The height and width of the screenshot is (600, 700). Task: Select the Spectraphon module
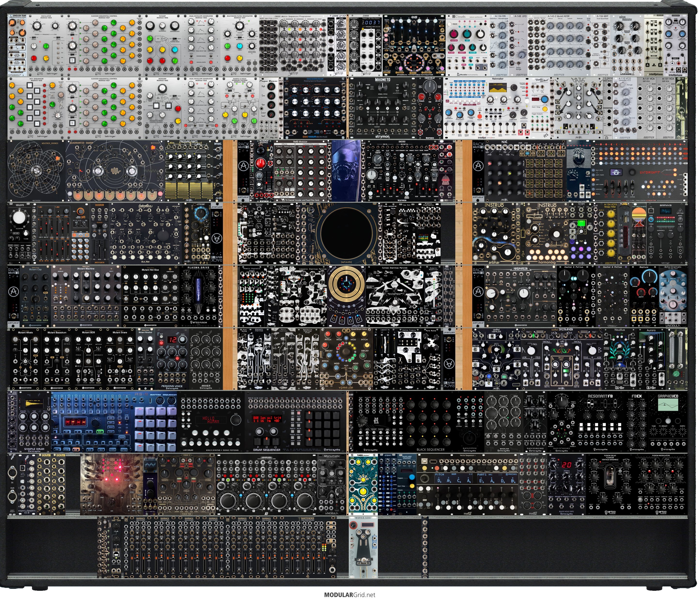pyautogui.click(x=562, y=359)
